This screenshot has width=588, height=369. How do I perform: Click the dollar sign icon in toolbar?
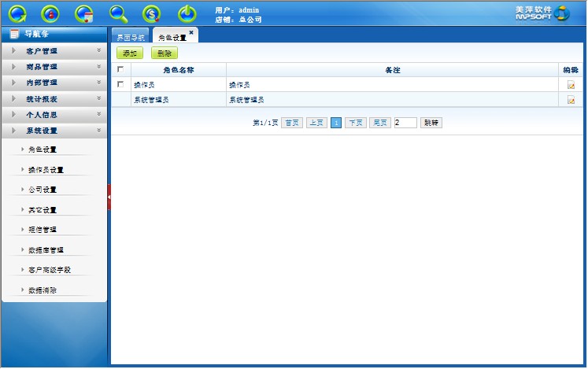point(152,13)
